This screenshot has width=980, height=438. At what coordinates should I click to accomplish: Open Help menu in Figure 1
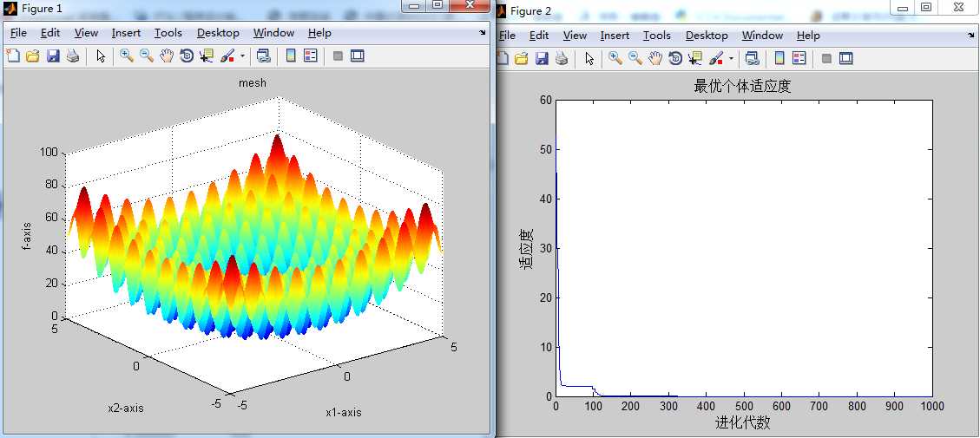click(319, 33)
